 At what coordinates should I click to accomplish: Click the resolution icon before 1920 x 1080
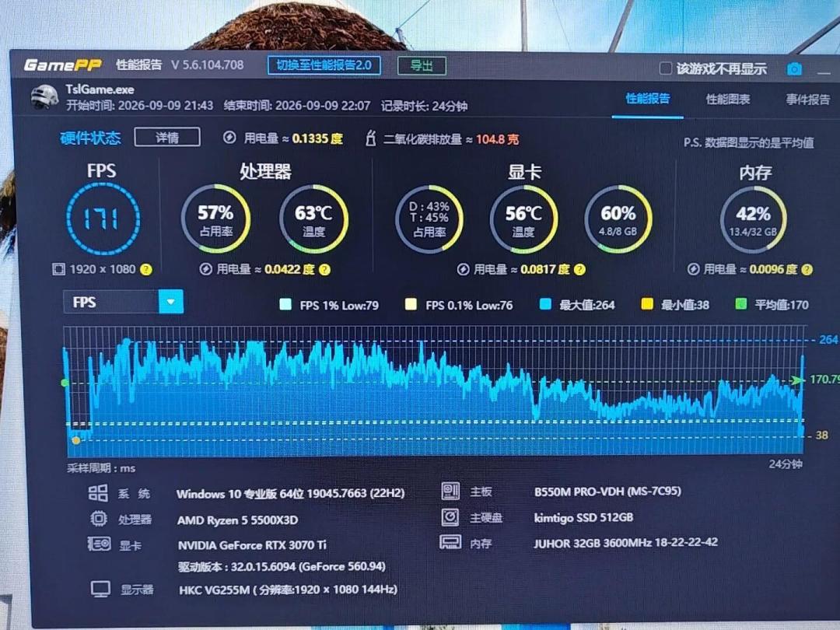58,269
